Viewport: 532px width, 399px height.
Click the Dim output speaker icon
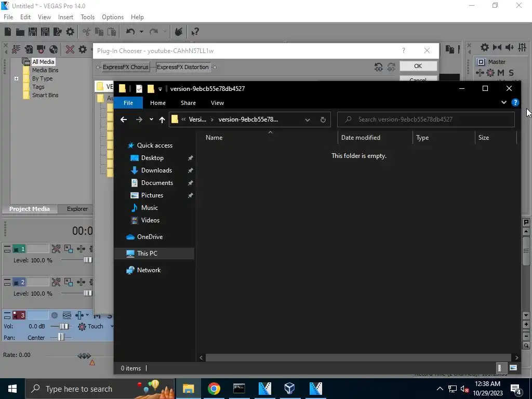pos(509,47)
